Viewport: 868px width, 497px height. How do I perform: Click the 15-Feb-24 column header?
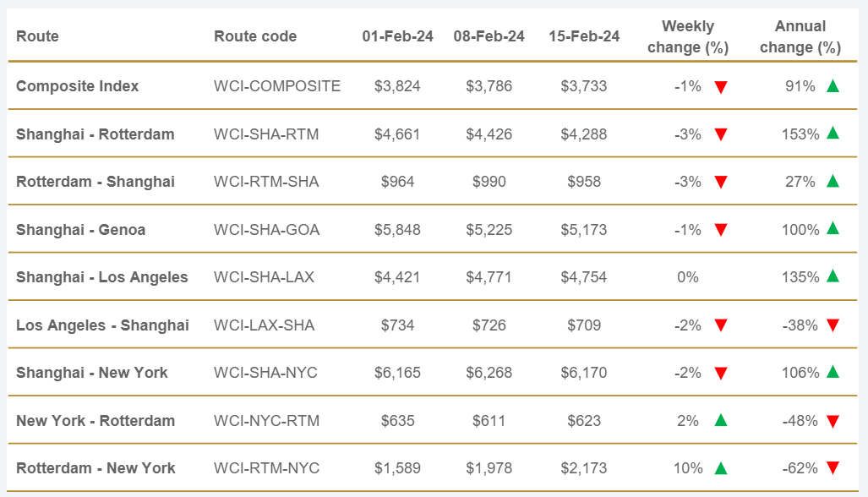coord(584,36)
